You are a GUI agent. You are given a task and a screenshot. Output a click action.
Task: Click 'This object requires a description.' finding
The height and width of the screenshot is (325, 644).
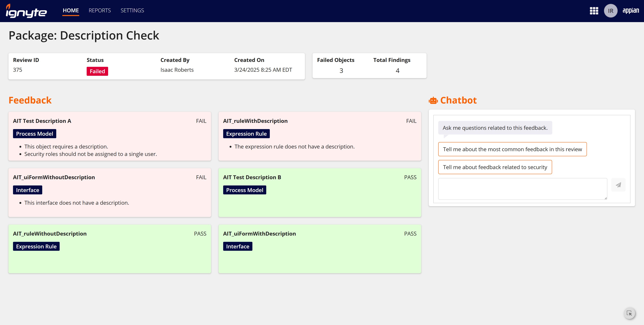66,146
